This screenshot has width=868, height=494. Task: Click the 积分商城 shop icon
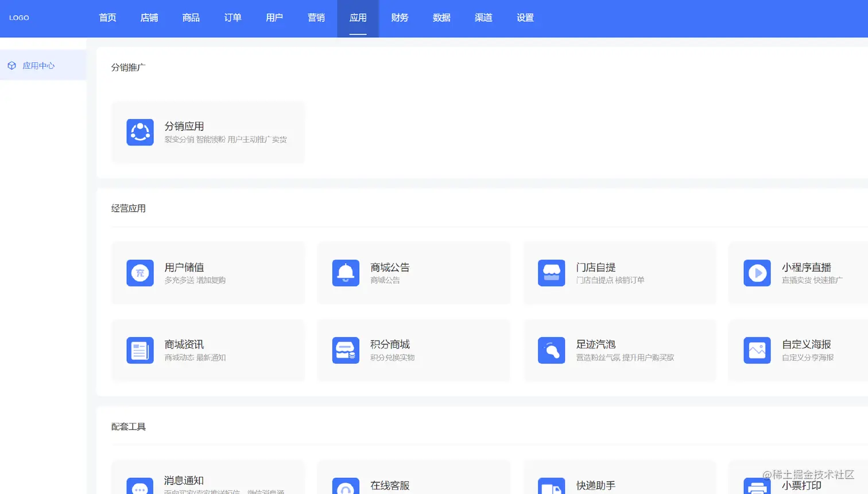click(x=346, y=350)
